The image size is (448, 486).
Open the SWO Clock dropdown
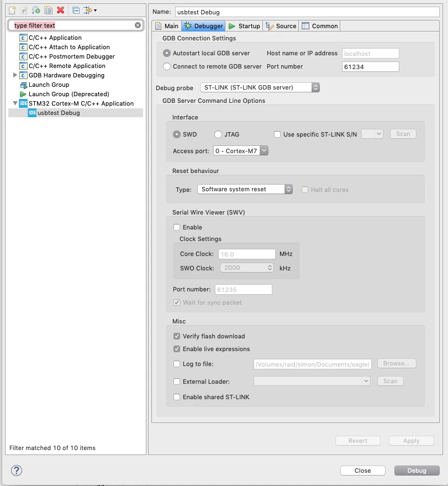247,268
